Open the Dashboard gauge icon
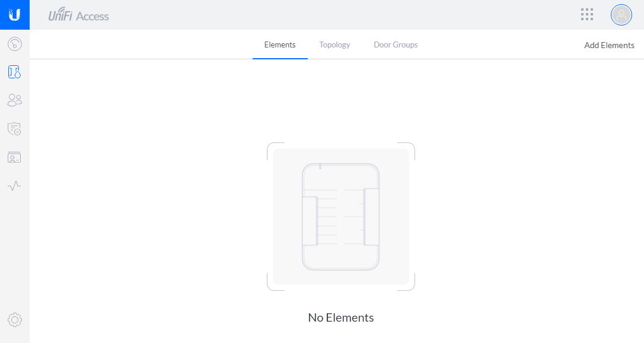This screenshot has width=644, height=343. [15, 44]
